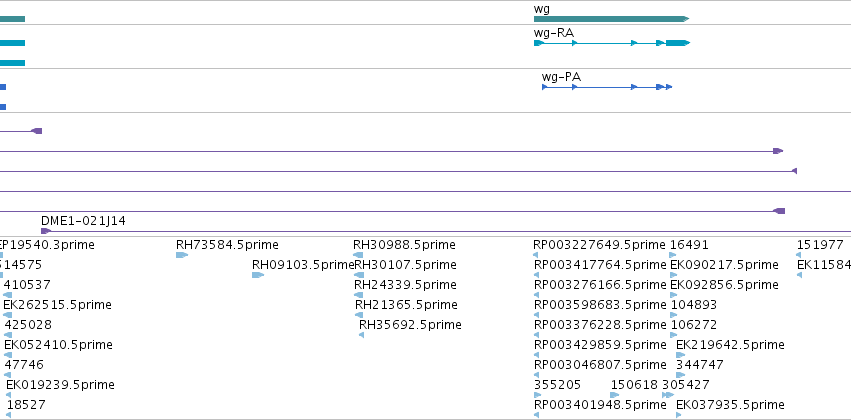851x420 pixels.
Task: Select arrow glyph under EK219642.5prime
Action: 681,355
